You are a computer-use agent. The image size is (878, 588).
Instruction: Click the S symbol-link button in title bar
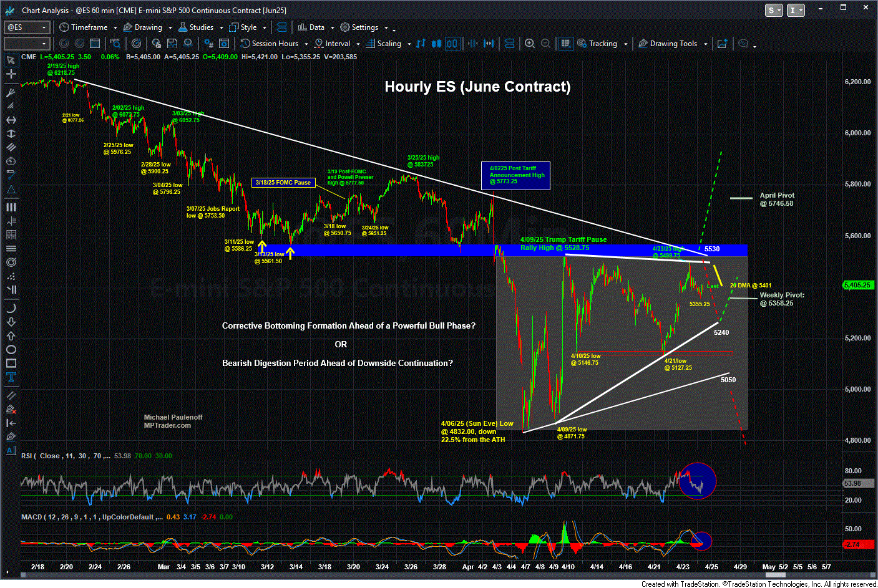(774, 10)
